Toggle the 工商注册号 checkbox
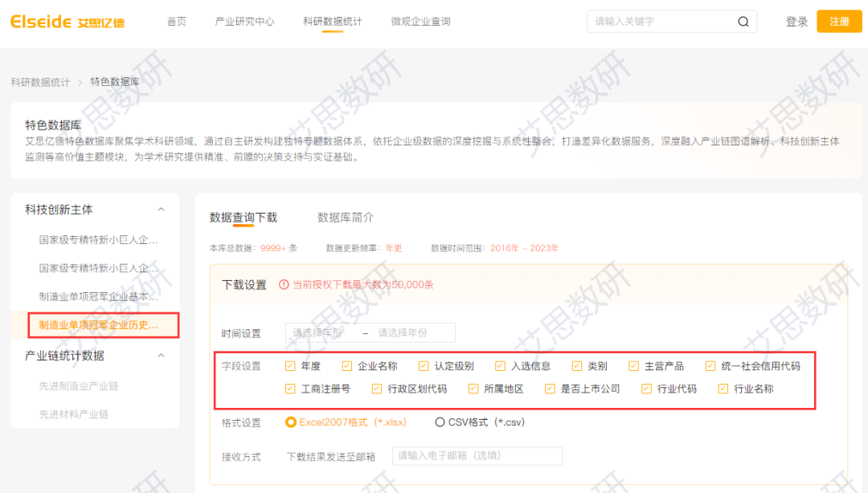 [x=290, y=389]
